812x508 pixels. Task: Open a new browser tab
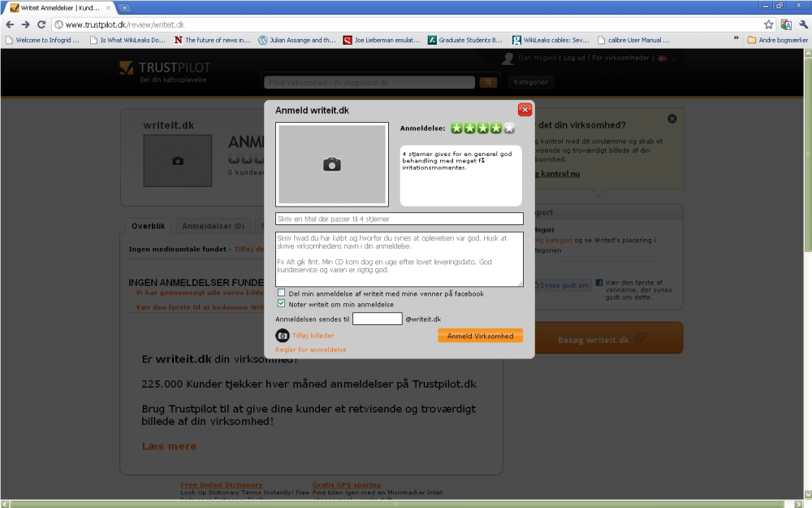tap(124, 8)
